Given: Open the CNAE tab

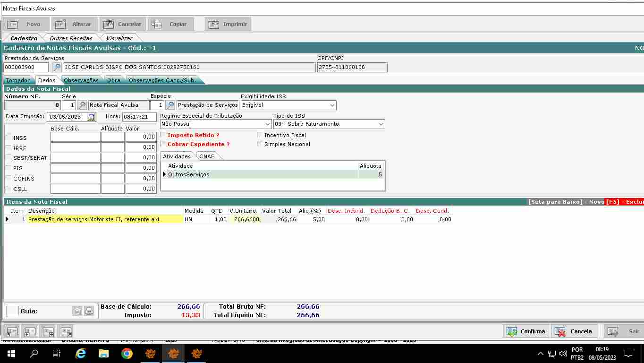Looking at the screenshot, I should [207, 156].
